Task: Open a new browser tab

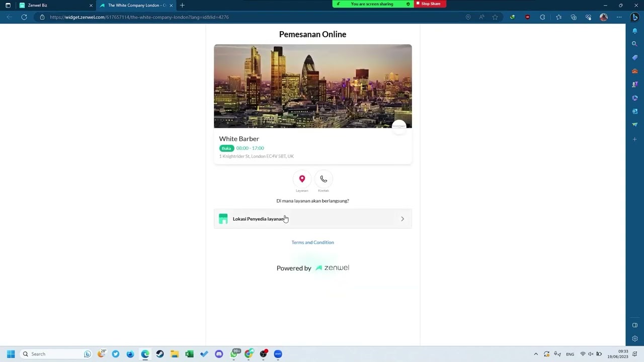Action: [182, 5]
